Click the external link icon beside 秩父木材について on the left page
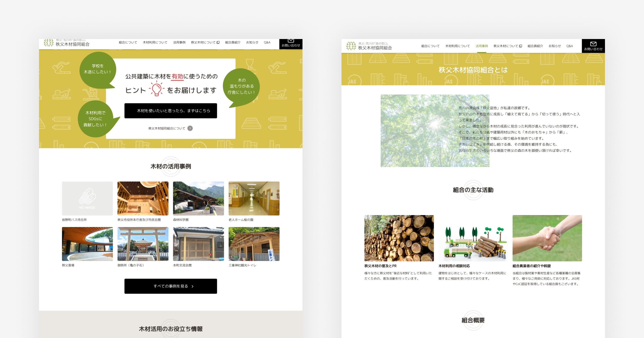The height and width of the screenshot is (338, 644). point(218,42)
